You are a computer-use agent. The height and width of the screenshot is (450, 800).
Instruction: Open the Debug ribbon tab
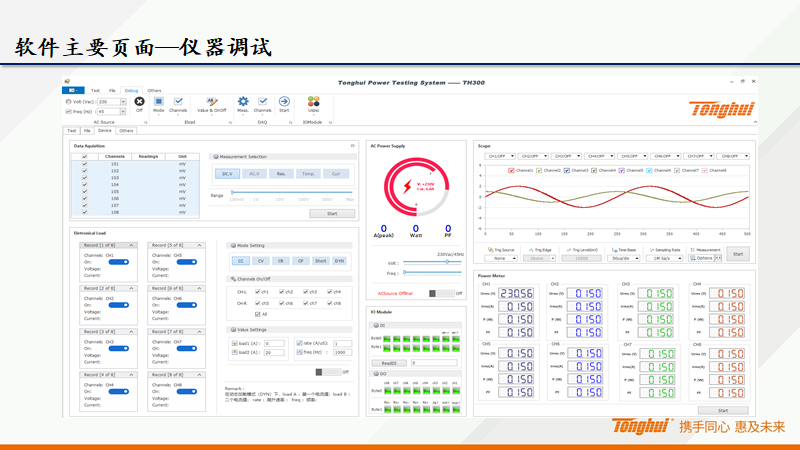tap(131, 90)
